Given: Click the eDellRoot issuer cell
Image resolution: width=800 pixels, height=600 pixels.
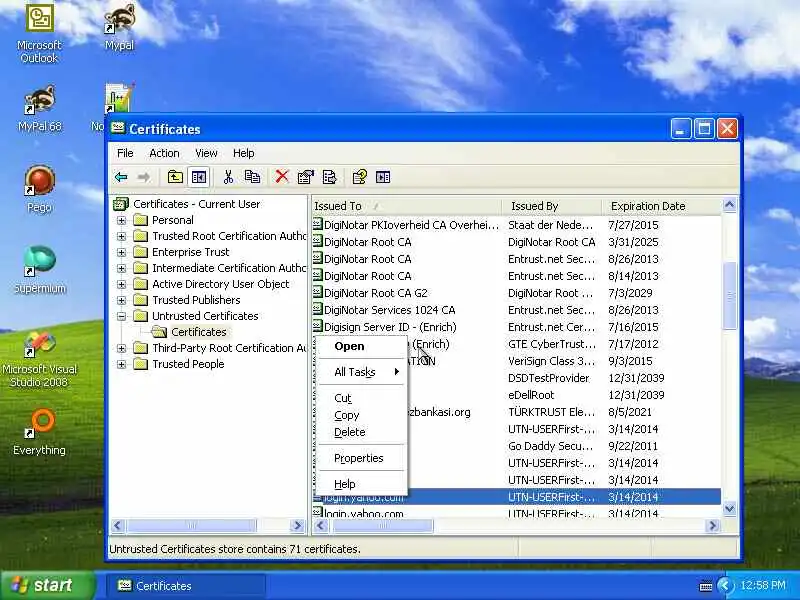Looking at the screenshot, I should 531,395.
